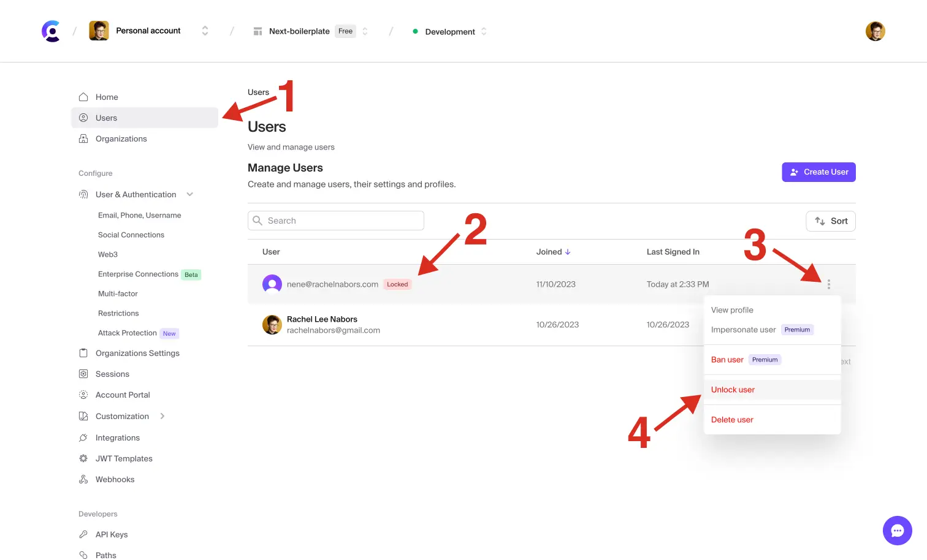927x560 pixels.
Task: Select View profile menu option
Action: coord(732,310)
